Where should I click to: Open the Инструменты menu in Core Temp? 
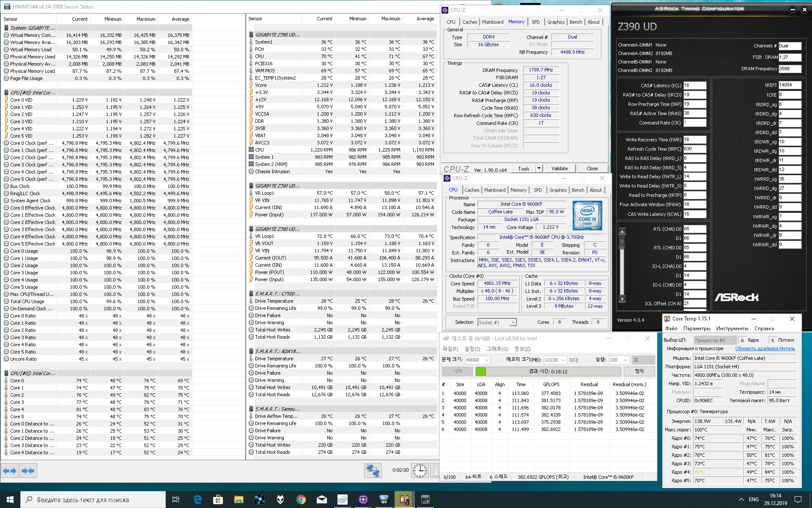tap(732, 329)
